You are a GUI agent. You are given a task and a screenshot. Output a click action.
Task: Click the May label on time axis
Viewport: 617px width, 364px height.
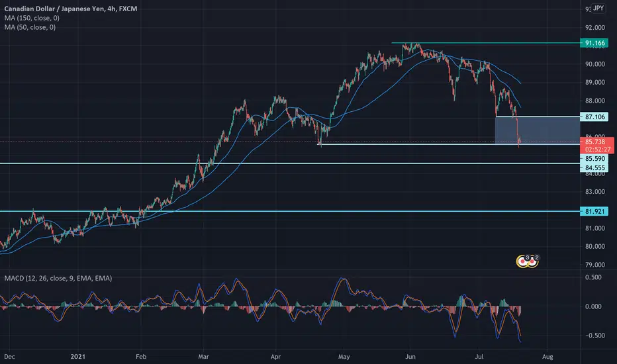344,357
